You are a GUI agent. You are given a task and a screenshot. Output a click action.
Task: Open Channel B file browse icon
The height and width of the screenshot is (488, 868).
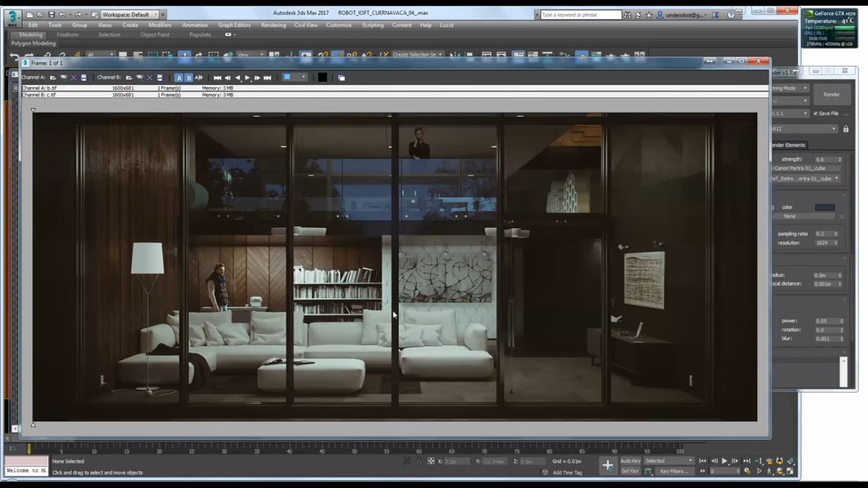[x=129, y=78]
